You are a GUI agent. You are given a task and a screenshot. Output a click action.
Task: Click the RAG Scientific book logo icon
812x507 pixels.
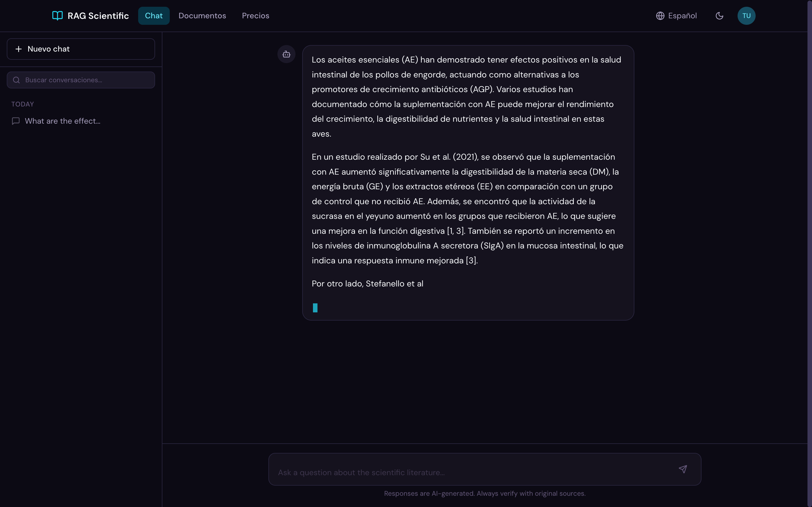[x=58, y=15]
